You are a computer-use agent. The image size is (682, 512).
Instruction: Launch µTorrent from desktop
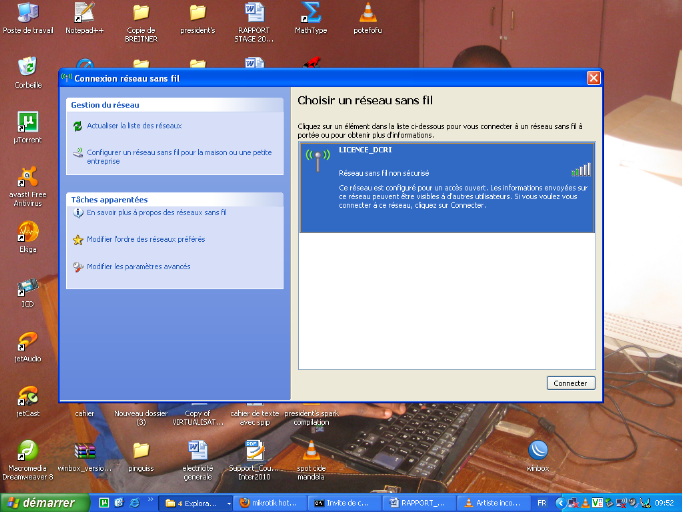(x=27, y=124)
